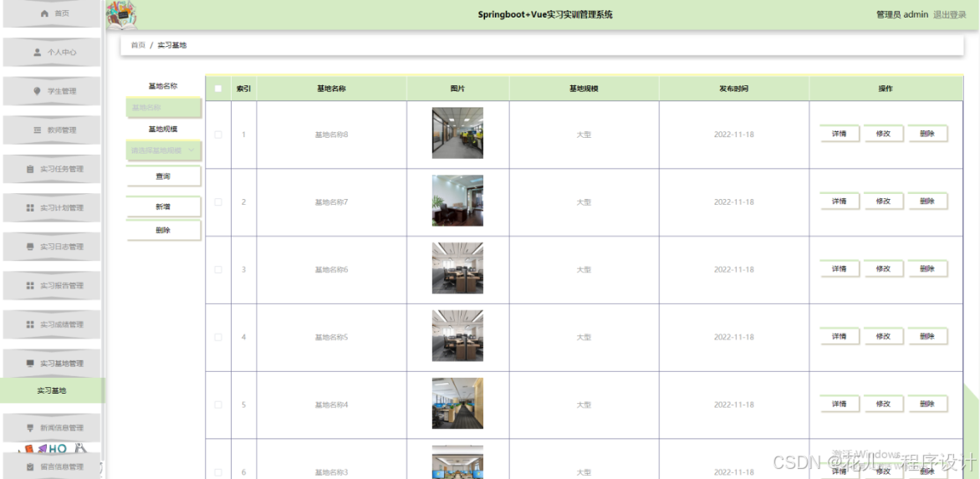Viewport: 980px width, 479px height.
Task: Click the 新增 add button
Action: (163, 206)
